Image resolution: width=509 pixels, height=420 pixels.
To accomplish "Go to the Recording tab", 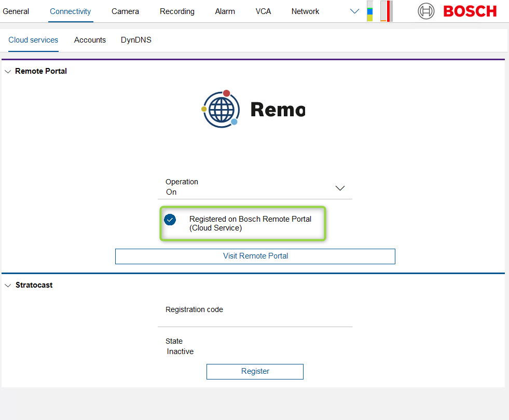I will [177, 11].
